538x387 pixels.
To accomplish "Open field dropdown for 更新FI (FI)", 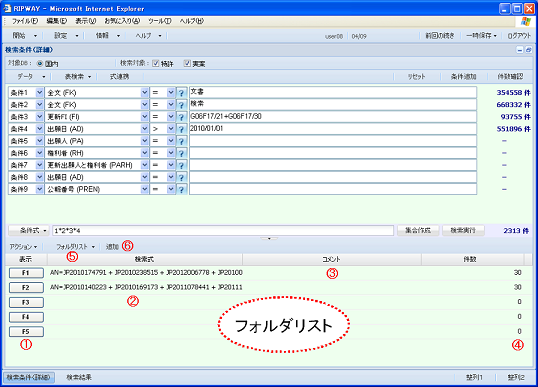I will click(x=144, y=117).
